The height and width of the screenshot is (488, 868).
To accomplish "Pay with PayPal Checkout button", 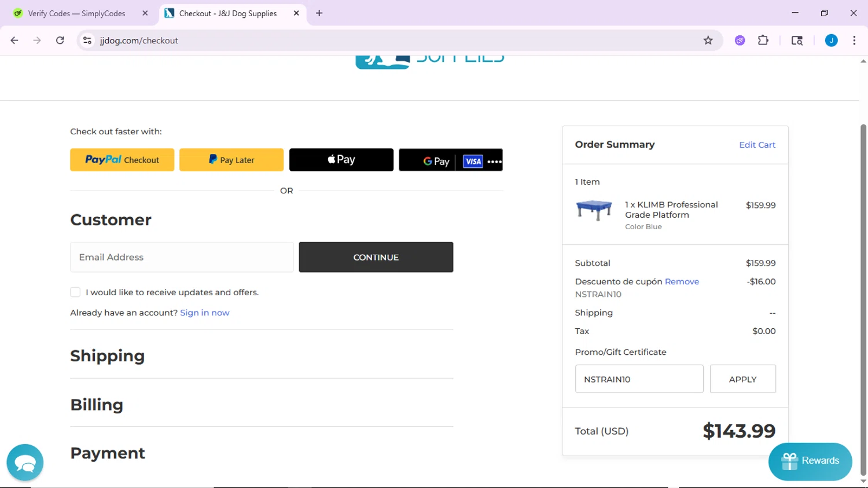I will tap(122, 160).
